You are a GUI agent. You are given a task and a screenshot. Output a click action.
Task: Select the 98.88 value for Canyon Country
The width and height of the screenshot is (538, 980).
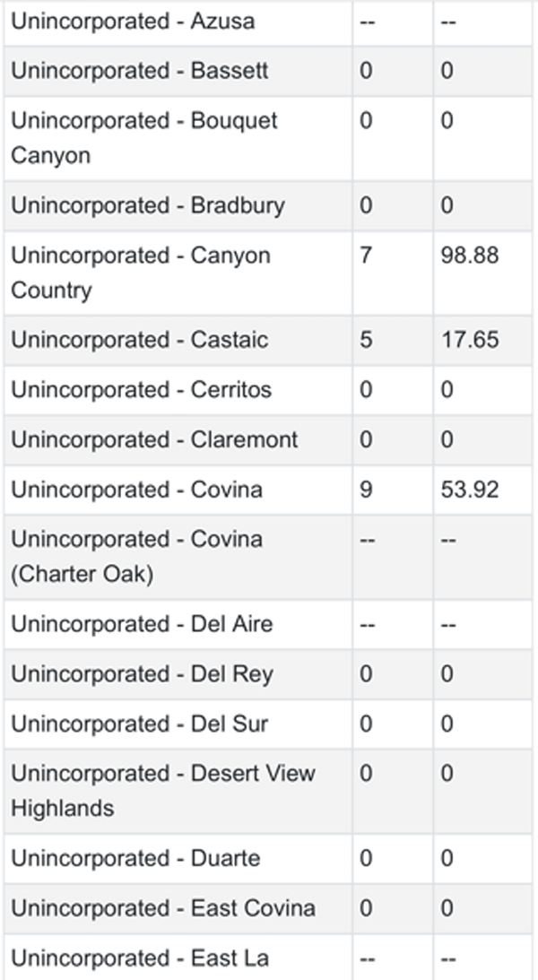coord(469,255)
